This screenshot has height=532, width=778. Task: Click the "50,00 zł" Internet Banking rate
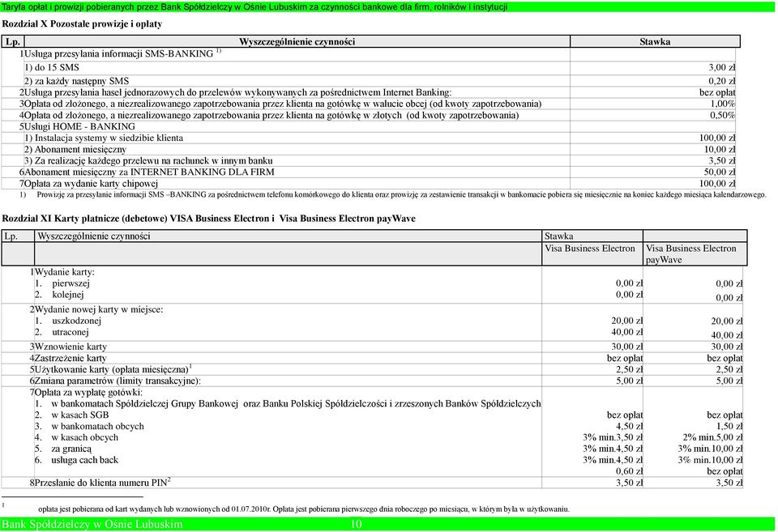click(720, 172)
